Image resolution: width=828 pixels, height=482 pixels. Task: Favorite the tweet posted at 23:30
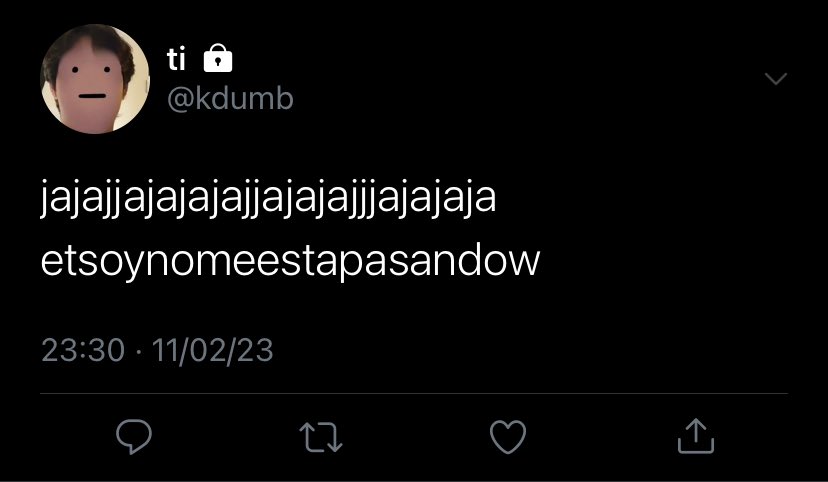click(508, 437)
